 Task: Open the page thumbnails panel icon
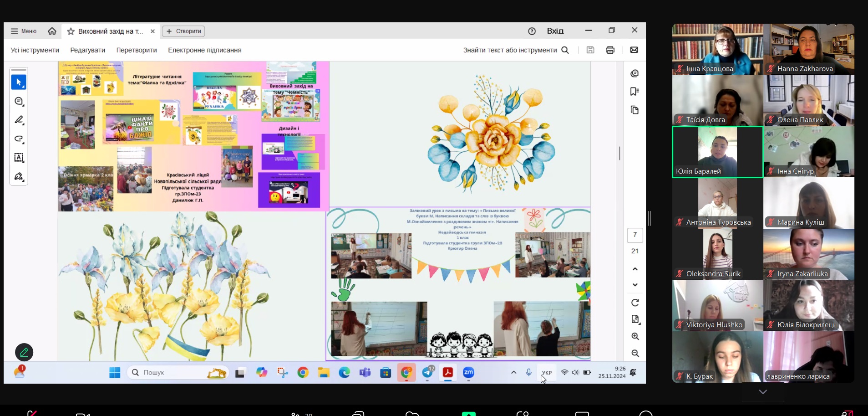[x=635, y=110]
